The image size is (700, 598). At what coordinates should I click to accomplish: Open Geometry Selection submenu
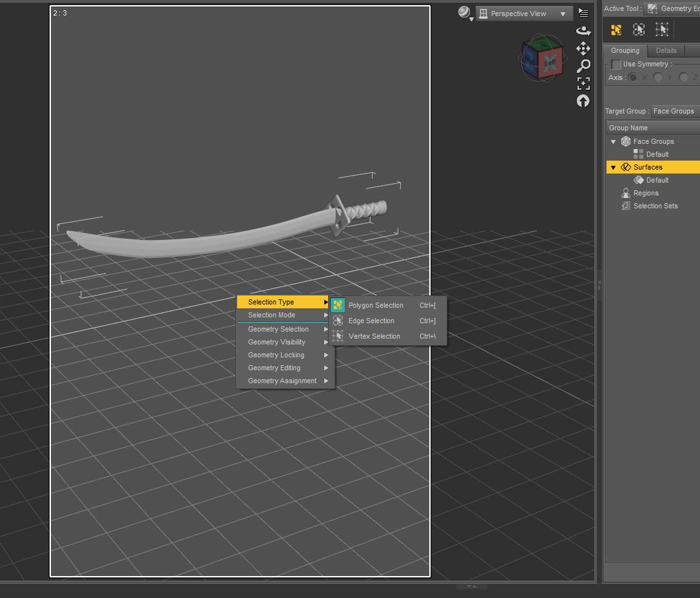(x=285, y=330)
